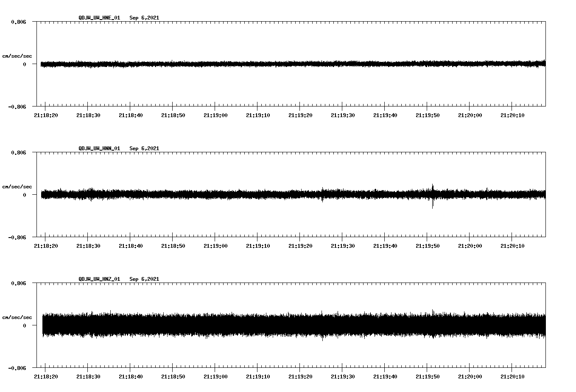The width and height of the screenshot is (576, 392).
Task: Click the 21:19:40 time label under HNE plot
Action: tap(385, 115)
